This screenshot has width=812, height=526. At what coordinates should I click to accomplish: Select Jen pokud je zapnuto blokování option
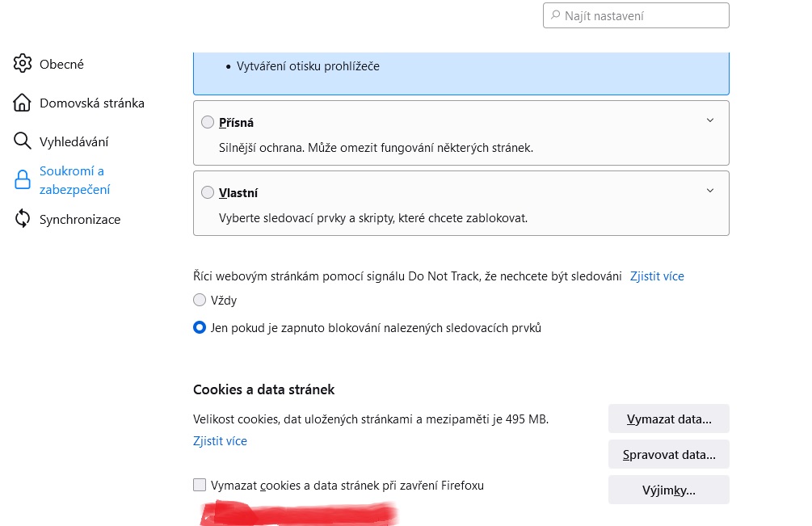coord(200,328)
